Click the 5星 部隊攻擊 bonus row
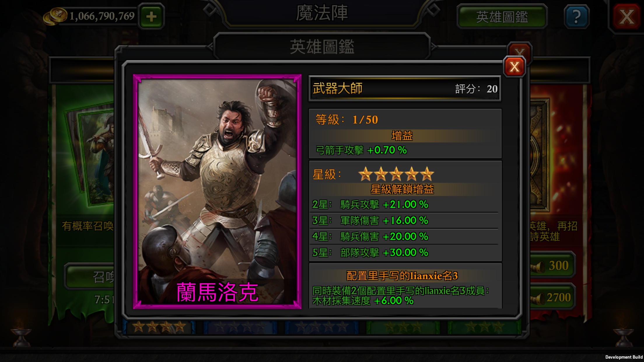The width and height of the screenshot is (644, 362). 405,252
